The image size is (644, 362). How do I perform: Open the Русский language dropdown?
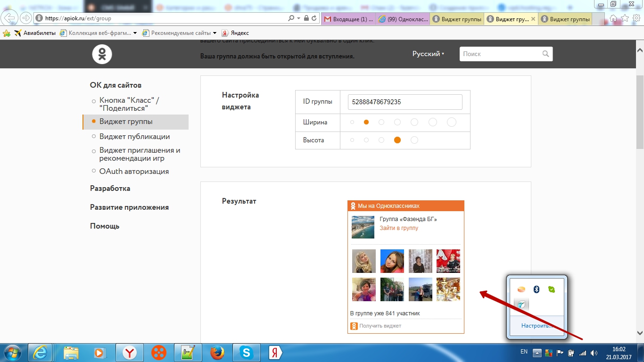click(x=429, y=54)
